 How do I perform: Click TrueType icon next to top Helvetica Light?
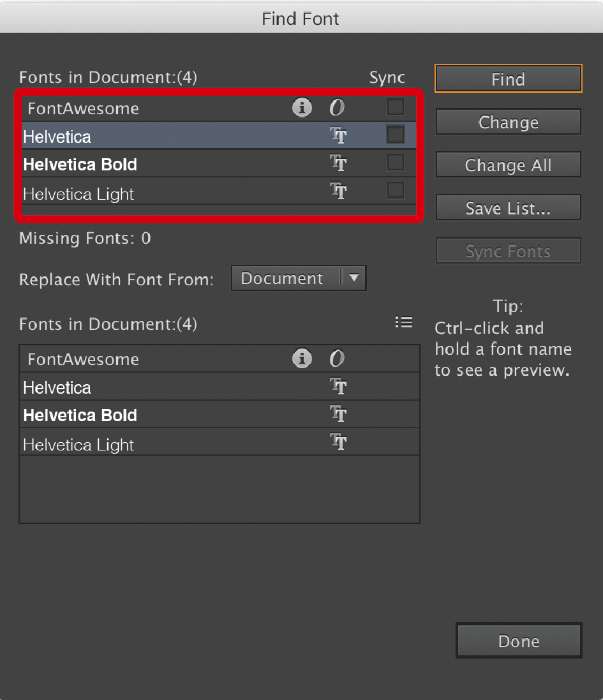338,191
